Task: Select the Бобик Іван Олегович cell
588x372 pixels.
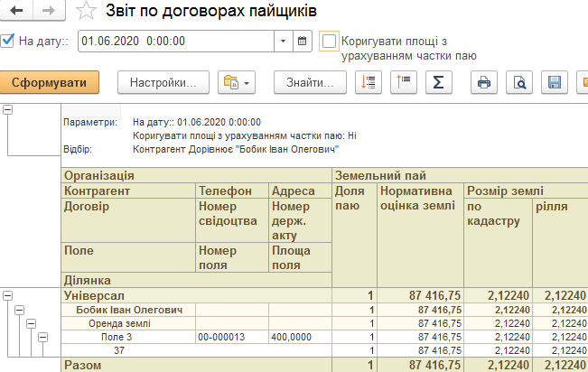Action: click(x=128, y=310)
